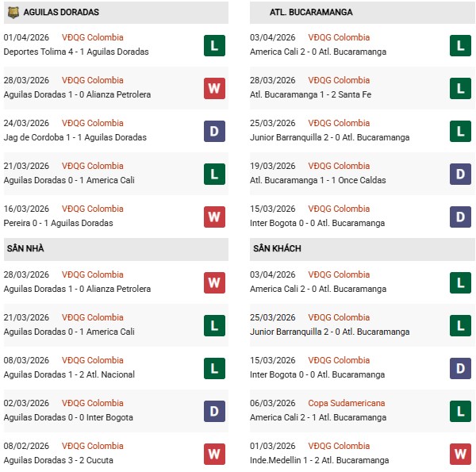Click the W badge for Inde.Medellin match

click(460, 454)
